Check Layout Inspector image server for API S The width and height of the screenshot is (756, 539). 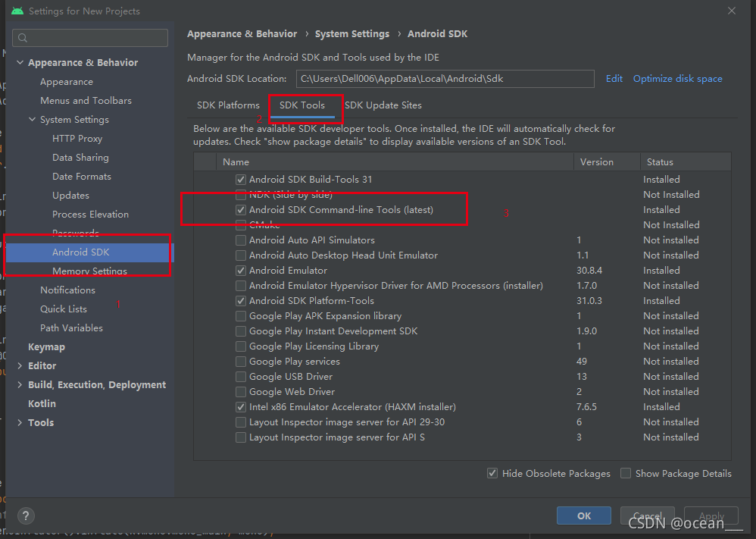coord(241,437)
